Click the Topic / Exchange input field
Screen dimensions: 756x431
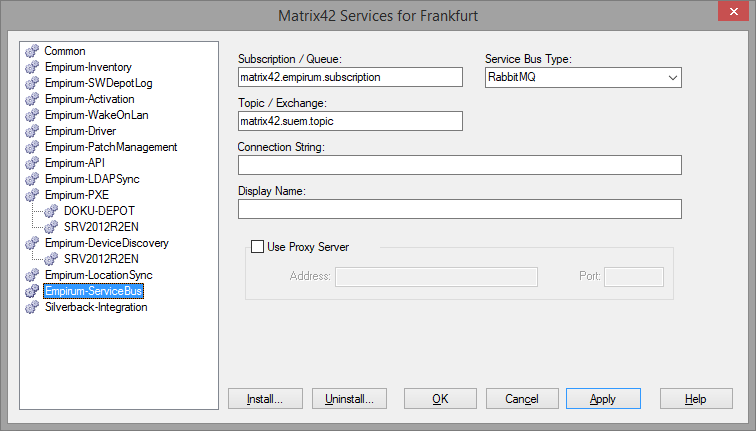(x=350, y=121)
